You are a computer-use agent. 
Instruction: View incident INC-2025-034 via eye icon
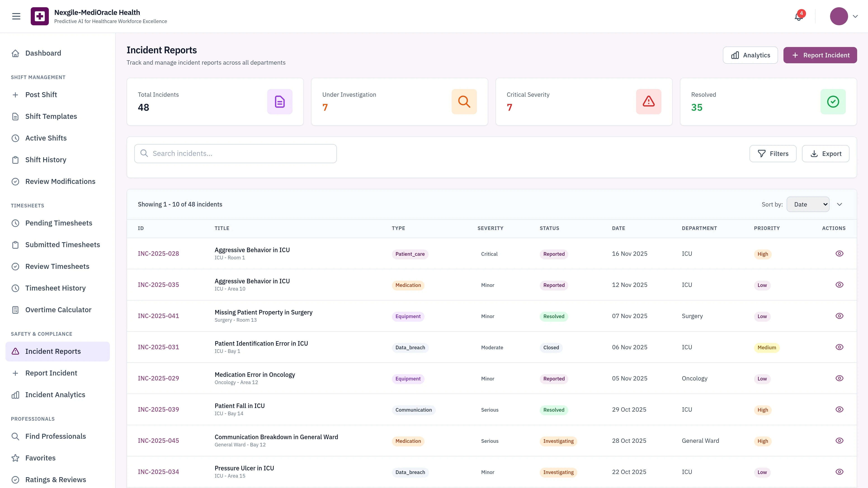(x=839, y=472)
